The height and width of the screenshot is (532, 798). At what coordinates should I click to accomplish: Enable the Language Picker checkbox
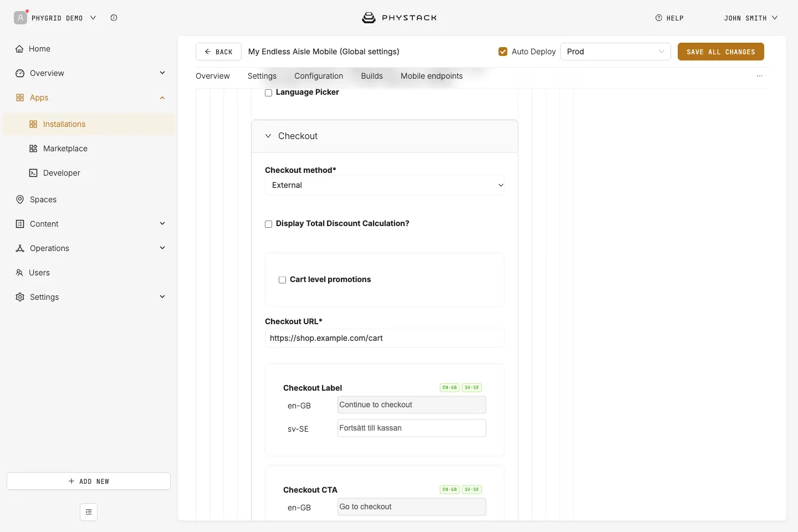[268, 93]
